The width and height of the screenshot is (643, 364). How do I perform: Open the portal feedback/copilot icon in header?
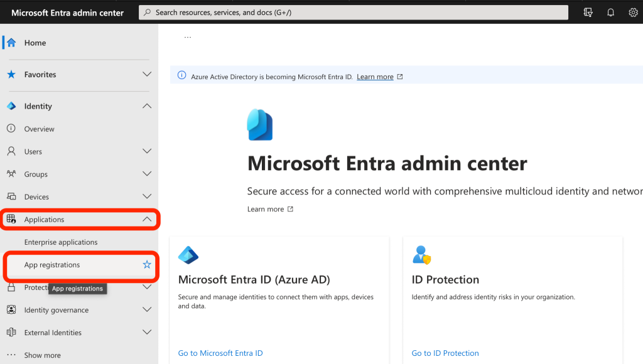(x=588, y=13)
